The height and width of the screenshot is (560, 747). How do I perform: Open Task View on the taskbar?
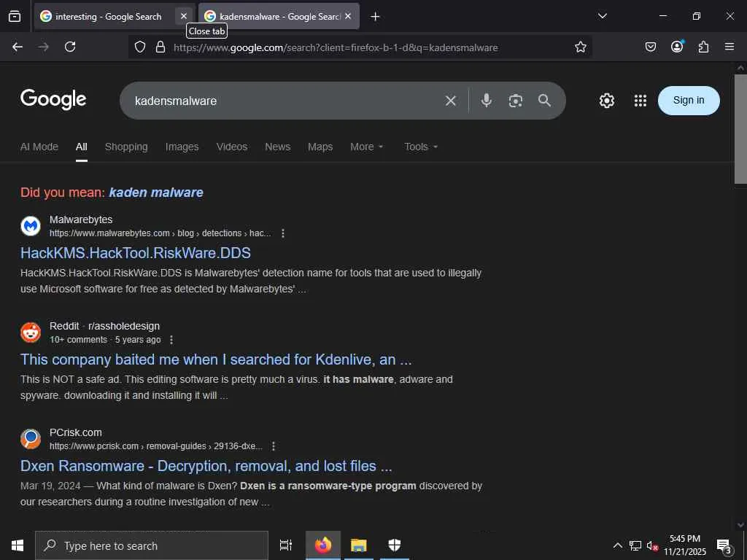(285, 545)
